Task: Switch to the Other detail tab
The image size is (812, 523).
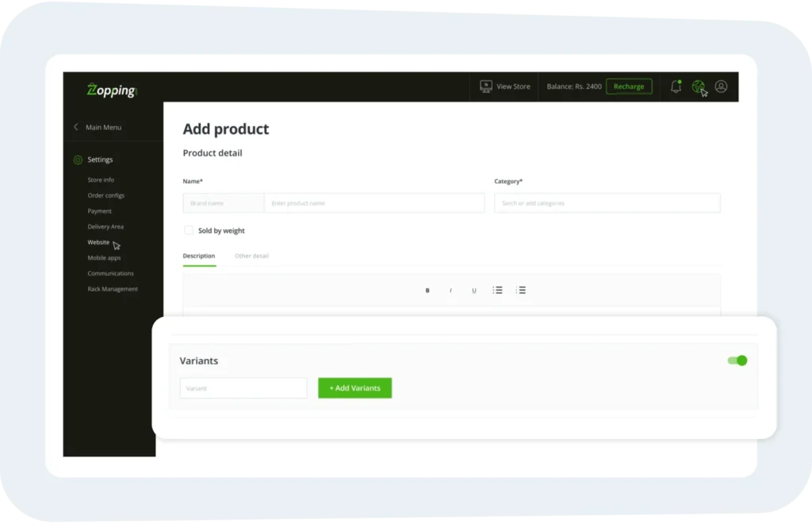Action: 251,255
